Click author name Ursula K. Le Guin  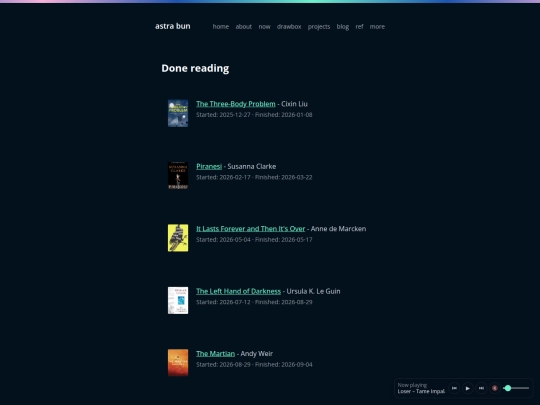[313, 291]
